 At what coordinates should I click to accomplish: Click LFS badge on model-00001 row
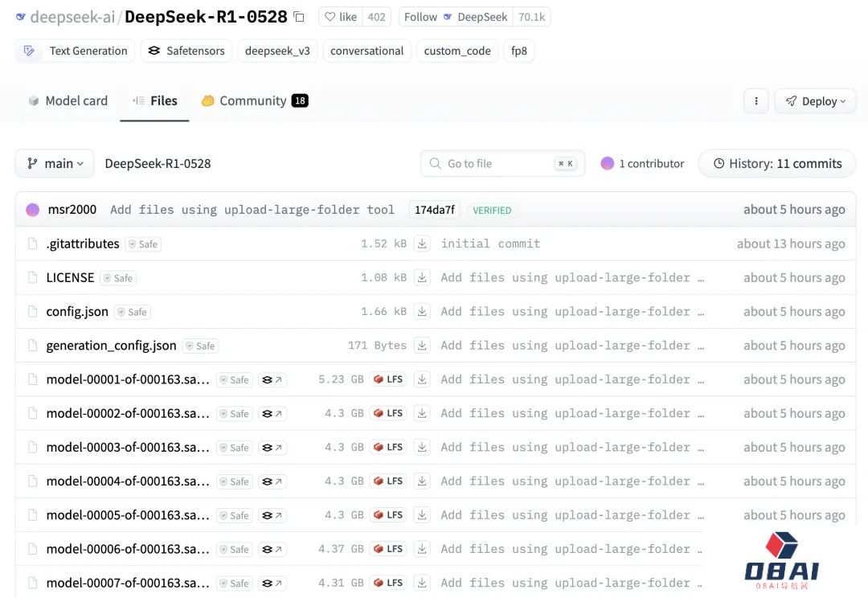coord(388,379)
